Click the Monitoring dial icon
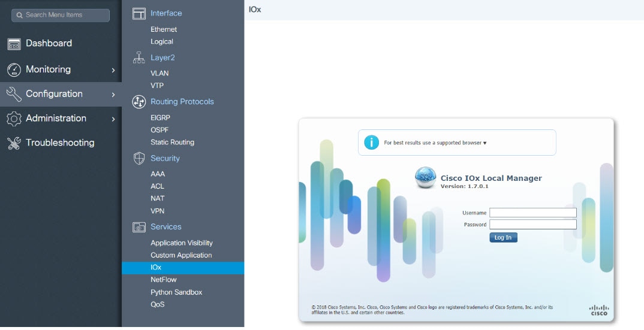Screen dimensions: 644x330 click(14, 69)
